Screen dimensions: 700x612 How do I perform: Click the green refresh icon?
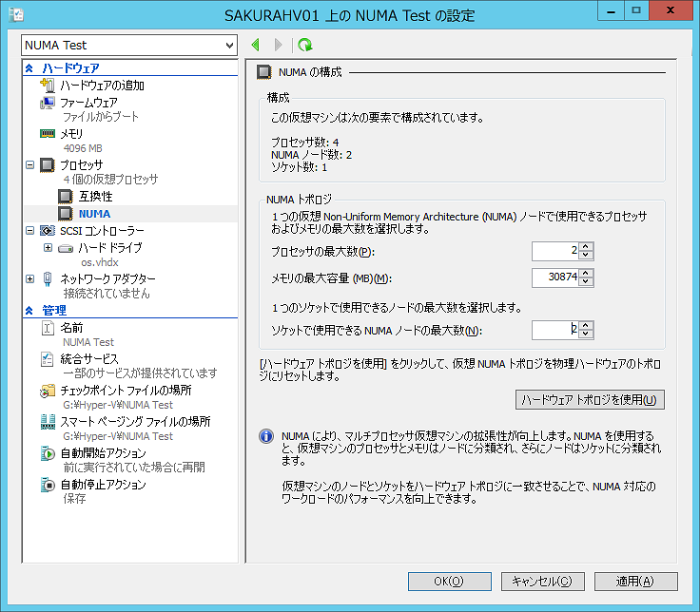click(305, 45)
